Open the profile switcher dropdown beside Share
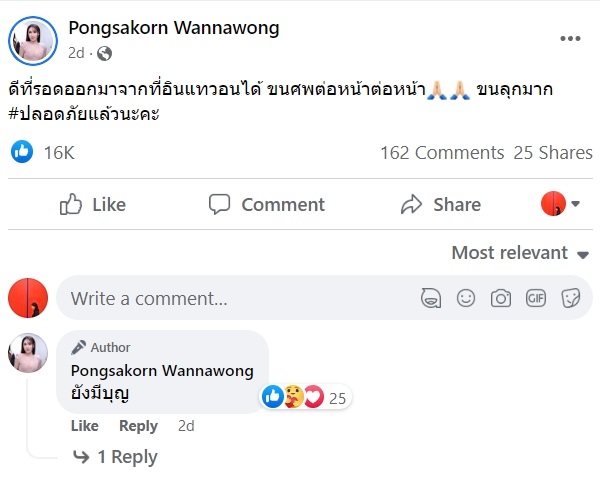The height and width of the screenshot is (481, 600). point(561,204)
